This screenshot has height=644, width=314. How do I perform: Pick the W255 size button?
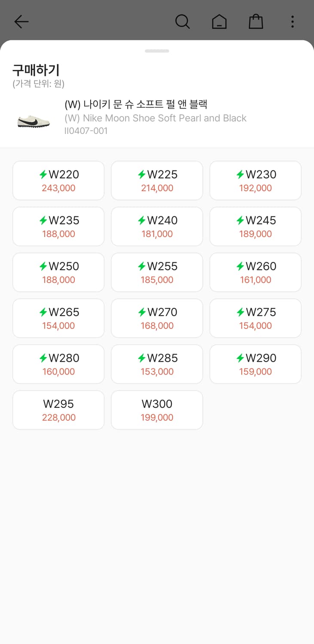coord(157,272)
